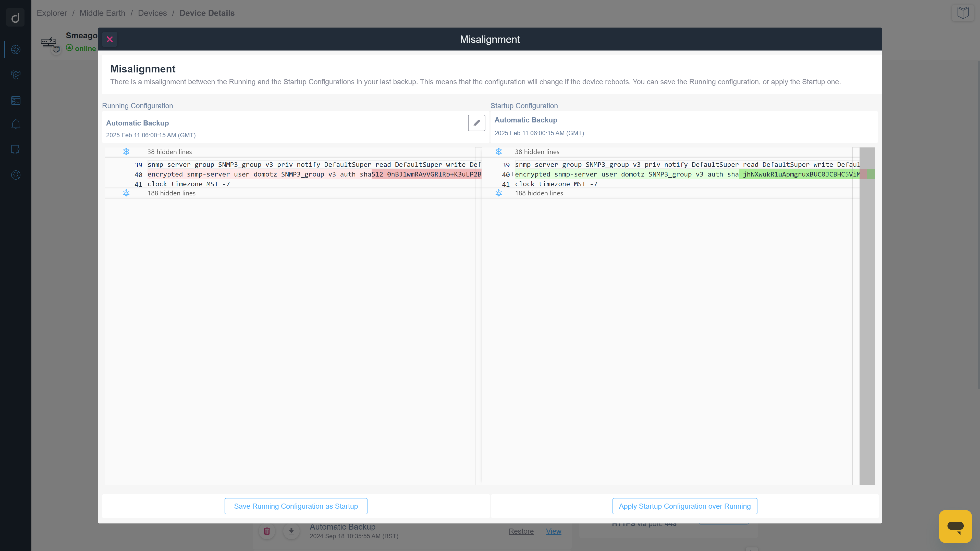Expand the 38 hidden lines in Startup Configuration
Viewport: 980px width, 551px height.
click(x=498, y=151)
